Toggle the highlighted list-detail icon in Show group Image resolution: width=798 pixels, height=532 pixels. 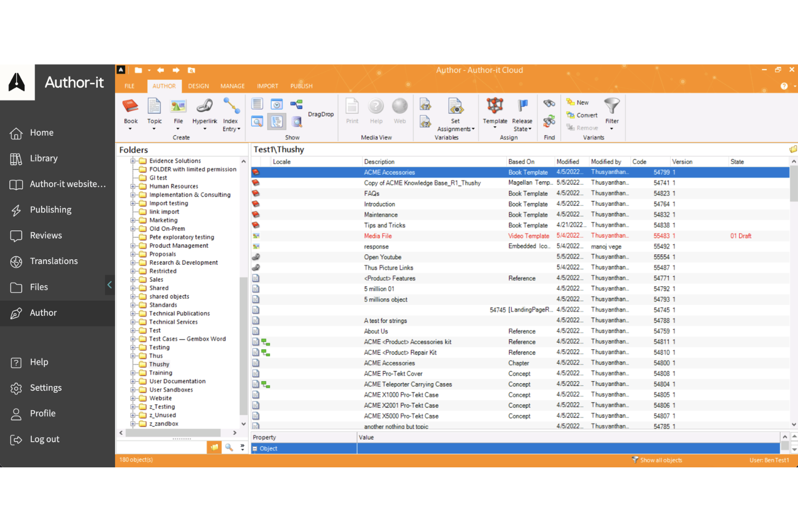pos(277,122)
